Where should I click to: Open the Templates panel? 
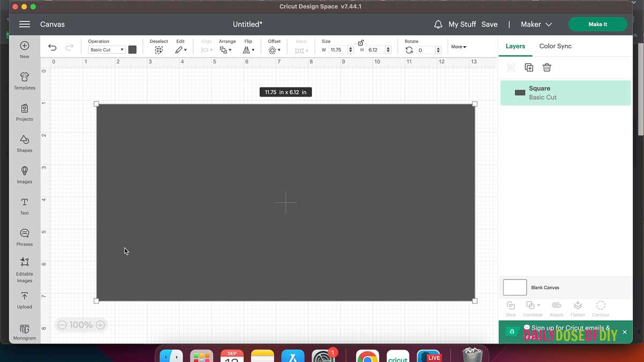pos(25,81)
